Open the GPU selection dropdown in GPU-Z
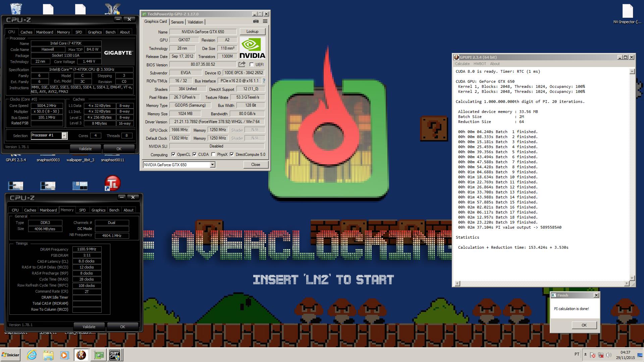This screenshot has width=644, height=362. point(212,165)
